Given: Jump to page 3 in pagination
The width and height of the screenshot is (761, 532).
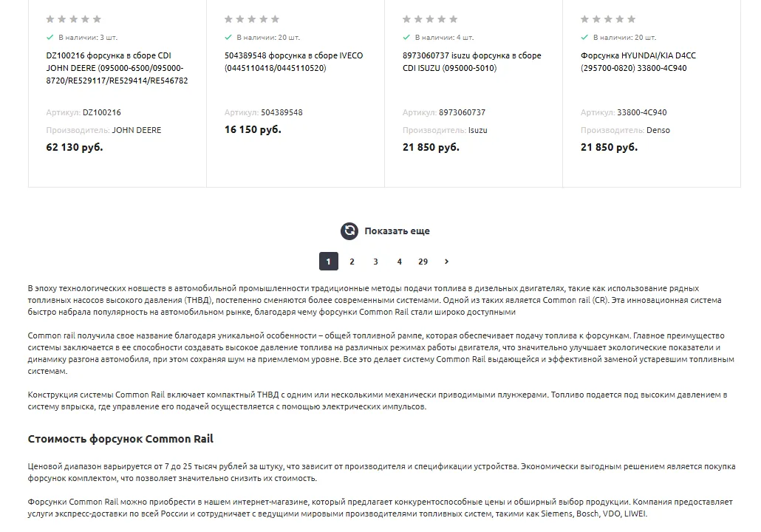Looking at the screenshot, I should point(375,262).
